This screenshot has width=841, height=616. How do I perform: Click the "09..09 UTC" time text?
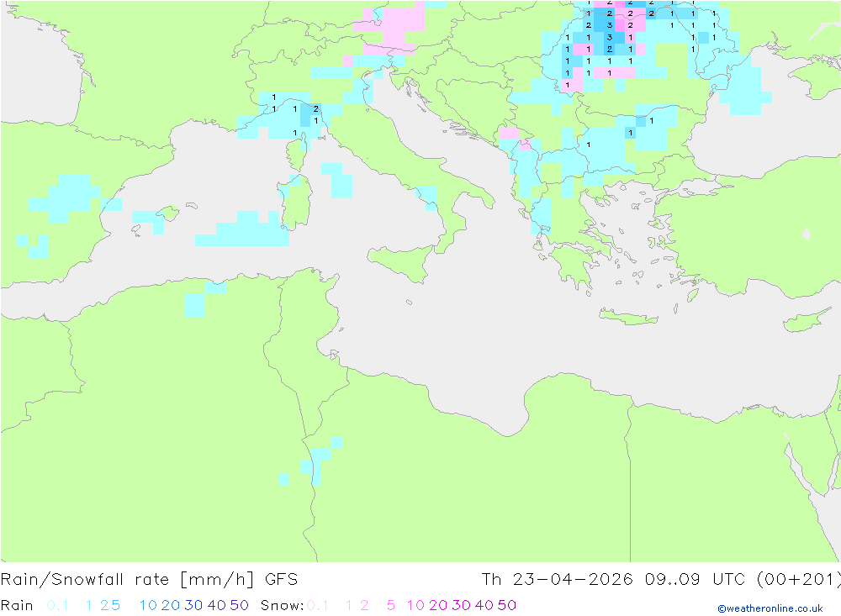(x=696, y=580)
